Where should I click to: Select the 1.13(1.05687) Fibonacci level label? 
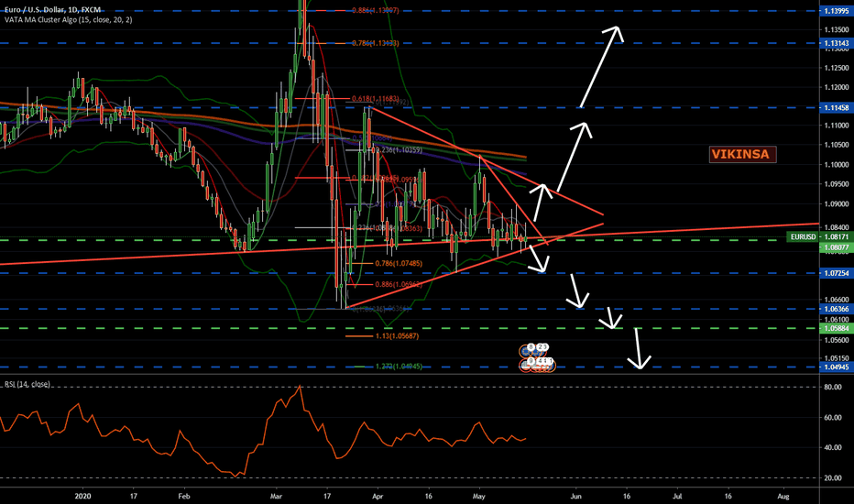397,336
